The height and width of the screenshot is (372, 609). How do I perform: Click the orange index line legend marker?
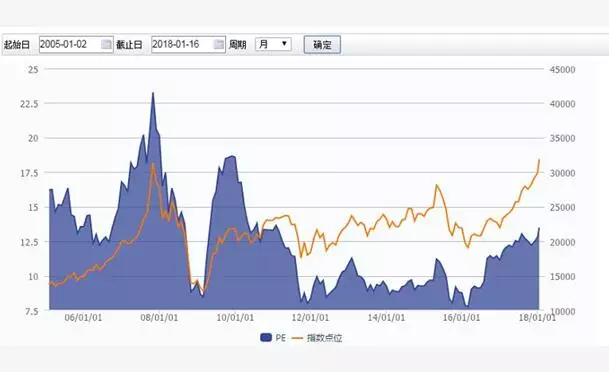point(297,338)
